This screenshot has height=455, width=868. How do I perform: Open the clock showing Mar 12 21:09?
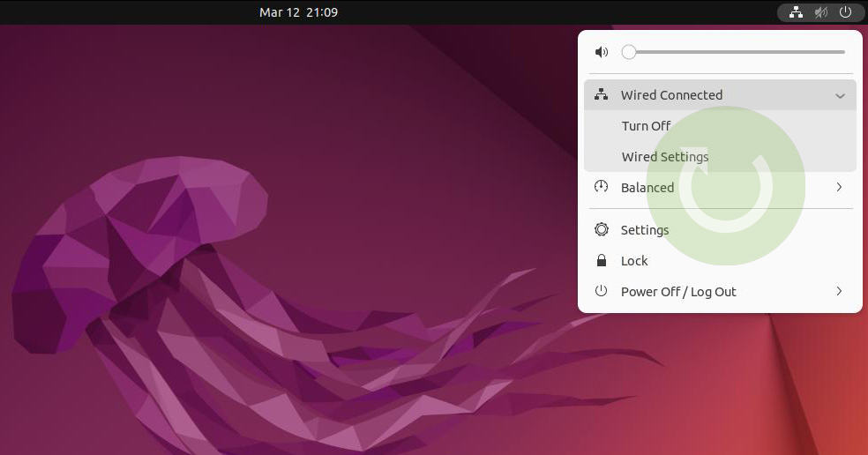pos(298,12)
